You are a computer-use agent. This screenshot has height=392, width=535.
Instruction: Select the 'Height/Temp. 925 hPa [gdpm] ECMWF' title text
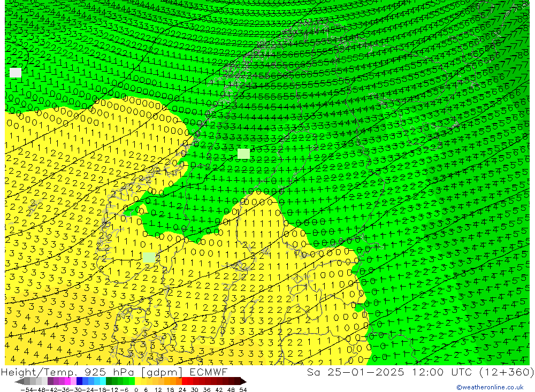pos(114,372)
